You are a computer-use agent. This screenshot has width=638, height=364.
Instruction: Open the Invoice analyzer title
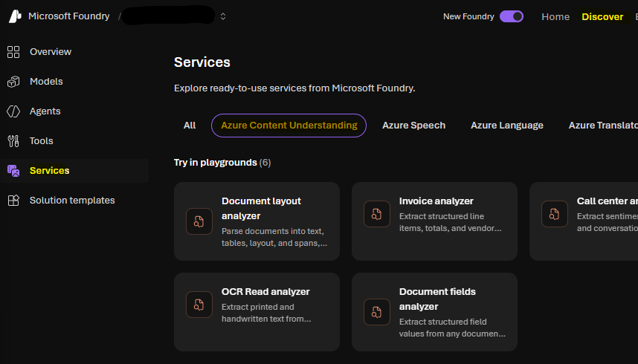tap(436, 201)
